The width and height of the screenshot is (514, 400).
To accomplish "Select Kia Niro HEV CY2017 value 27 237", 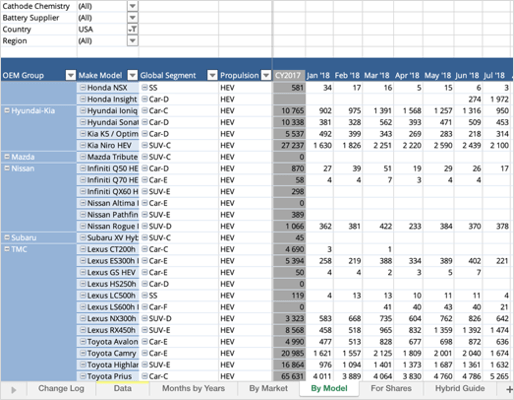I will tap(289, 145).
